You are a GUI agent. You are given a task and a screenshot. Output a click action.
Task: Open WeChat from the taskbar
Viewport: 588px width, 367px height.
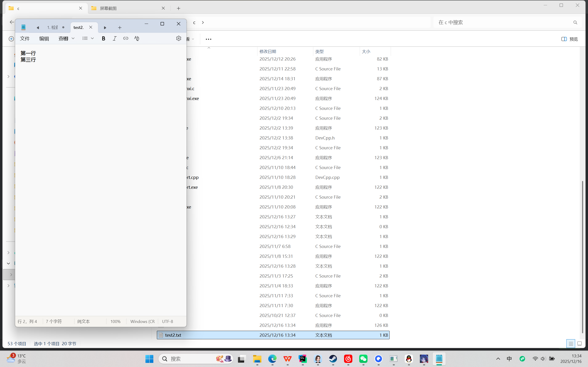[363, 359]
